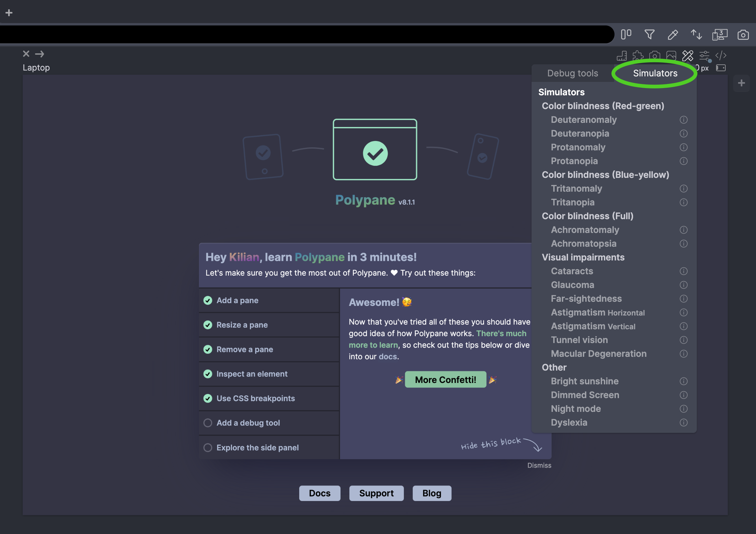Activate the eyedropper color picker icon

(673, 34)
